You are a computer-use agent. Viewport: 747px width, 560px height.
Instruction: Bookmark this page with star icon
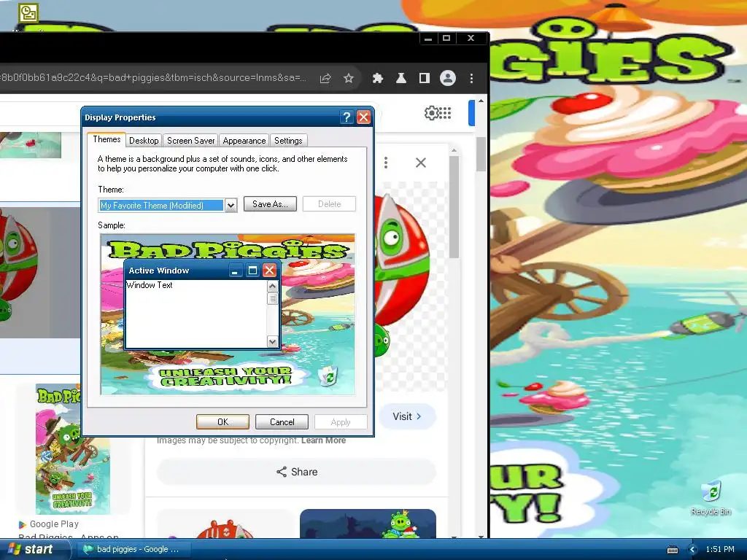(x=349, y=78)
